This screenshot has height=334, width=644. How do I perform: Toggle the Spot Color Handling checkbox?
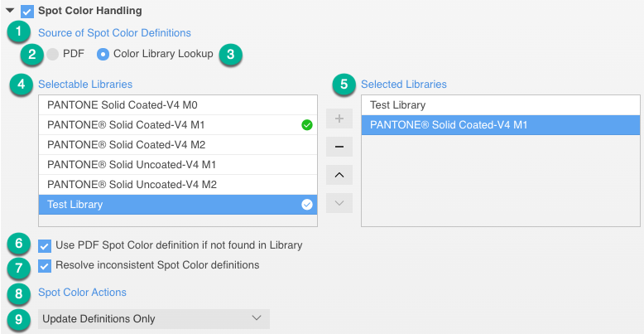pos(27,12)
